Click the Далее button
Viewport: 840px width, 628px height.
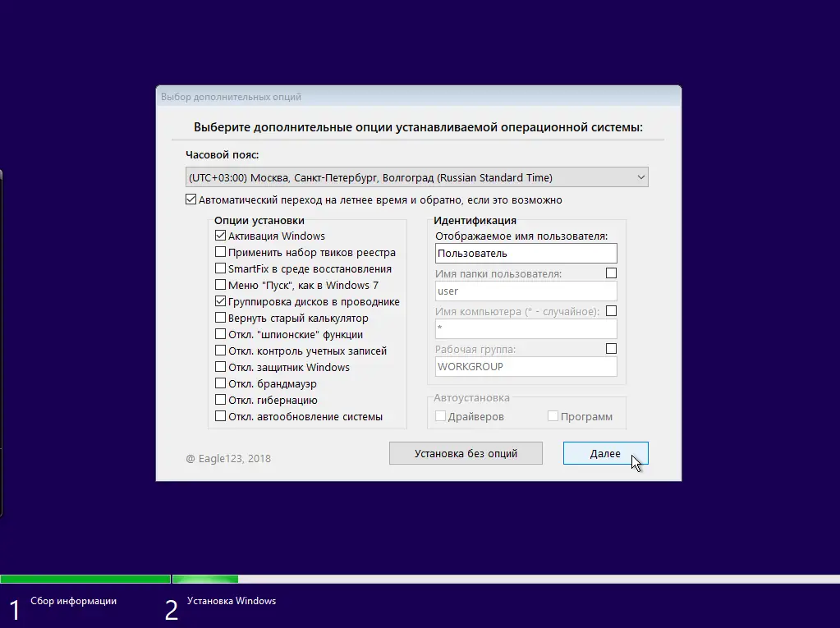(x=605, y=453)
